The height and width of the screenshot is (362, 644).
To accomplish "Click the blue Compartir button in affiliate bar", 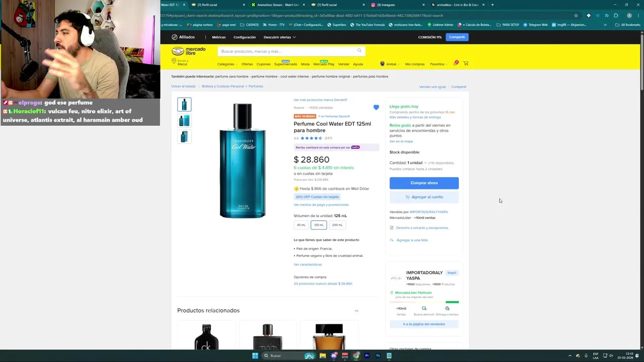I will pos(457,37).
